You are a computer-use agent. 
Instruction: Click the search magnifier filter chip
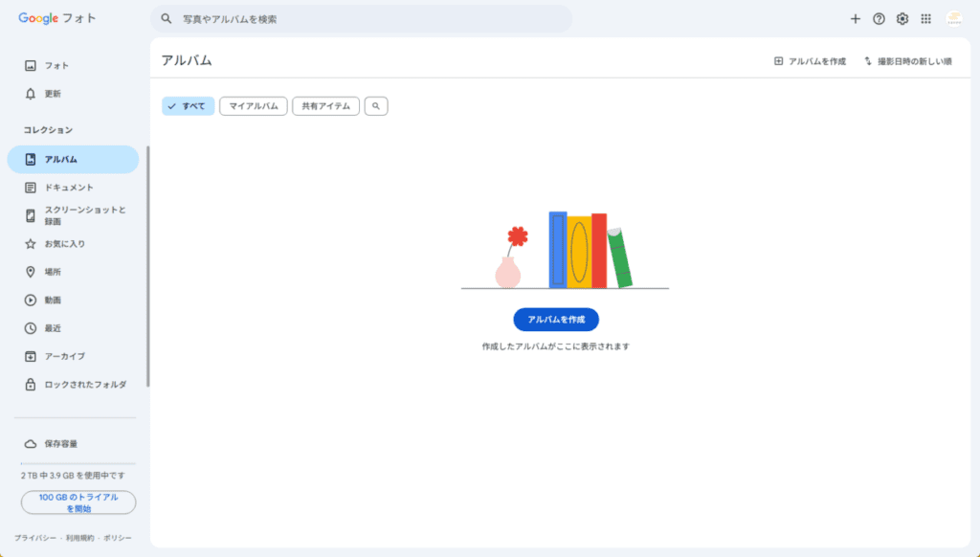[376, 106]
